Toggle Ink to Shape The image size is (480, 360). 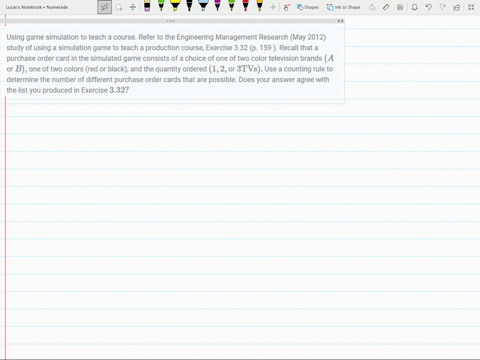pyautogui.click(x=343, y=7)
